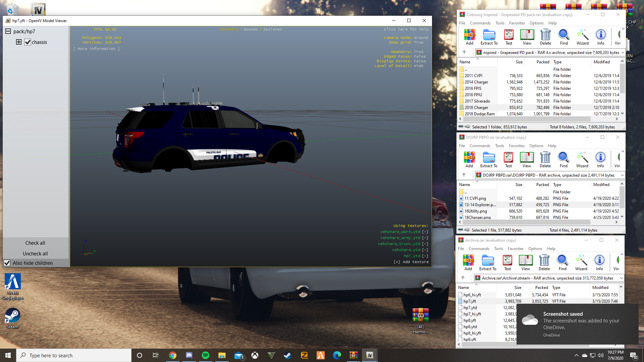The width and height of the screenshot is (644, 362).
Task: Click Add texture in the viewer
Action: (411, 262)
